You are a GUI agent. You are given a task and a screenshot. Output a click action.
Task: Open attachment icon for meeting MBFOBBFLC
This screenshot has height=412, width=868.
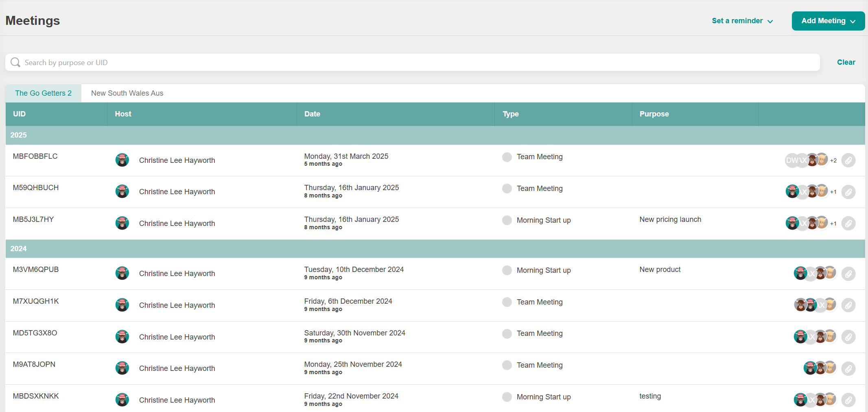point(848,160)
